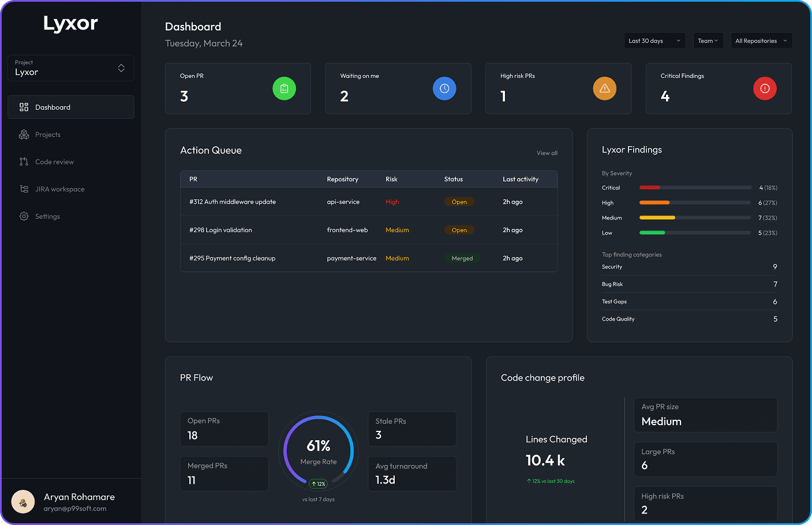Click the Merged status badge for #295

pyautogui.click(x=462, y=258)
